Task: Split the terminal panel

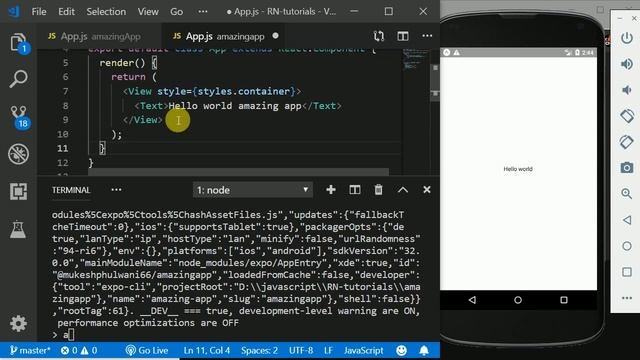Action: (x=355, y=190)
